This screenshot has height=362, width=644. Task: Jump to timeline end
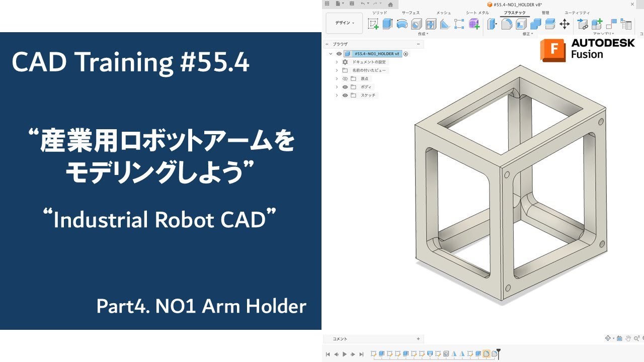click(x=361, y=354)
